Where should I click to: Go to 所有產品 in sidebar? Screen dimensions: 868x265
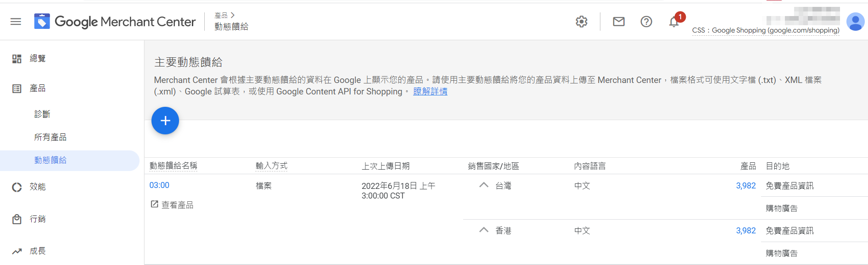point(50,137)
